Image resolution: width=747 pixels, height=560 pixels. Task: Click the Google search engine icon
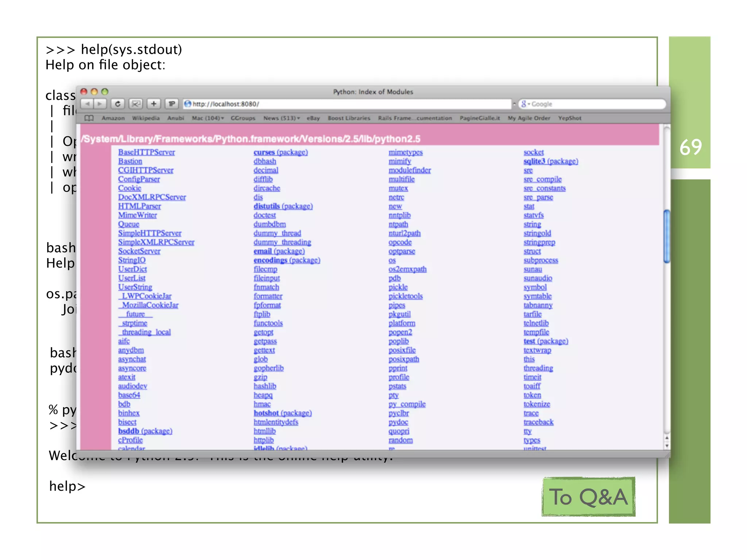524,104
